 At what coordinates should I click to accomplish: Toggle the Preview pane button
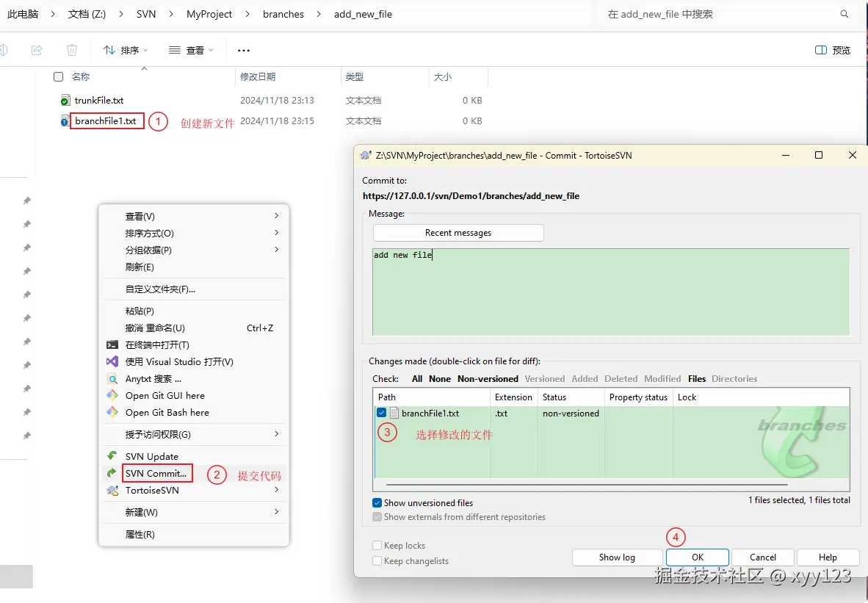[x=833, y=51]
